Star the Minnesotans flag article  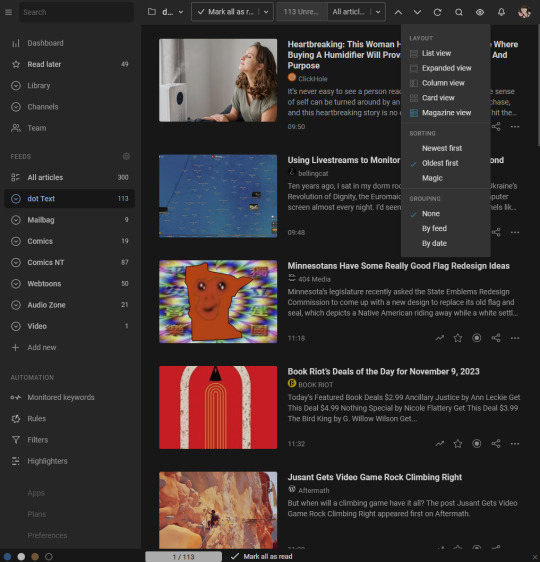click(x=458, y=338)
